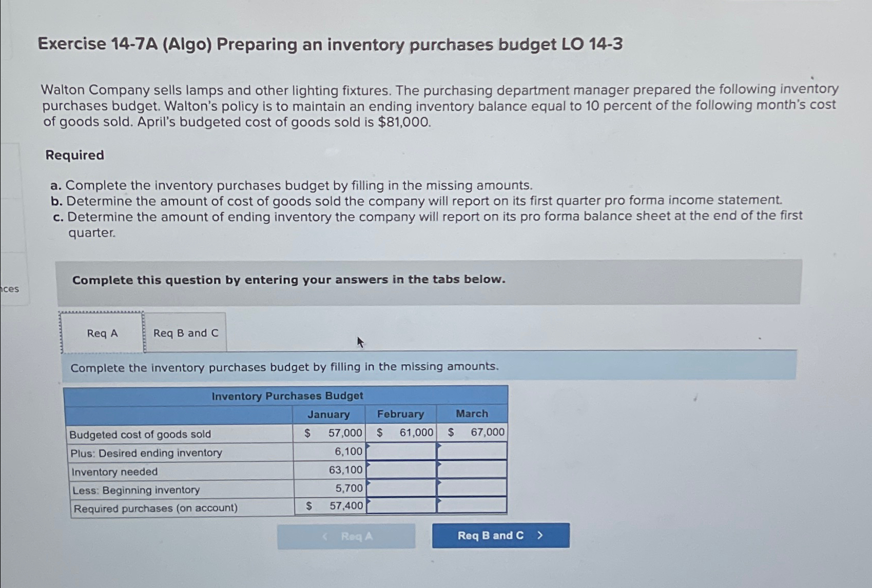872x588 pixels.
Task: Click the February Desired ending inventory input cell
Action: point(401,452)
